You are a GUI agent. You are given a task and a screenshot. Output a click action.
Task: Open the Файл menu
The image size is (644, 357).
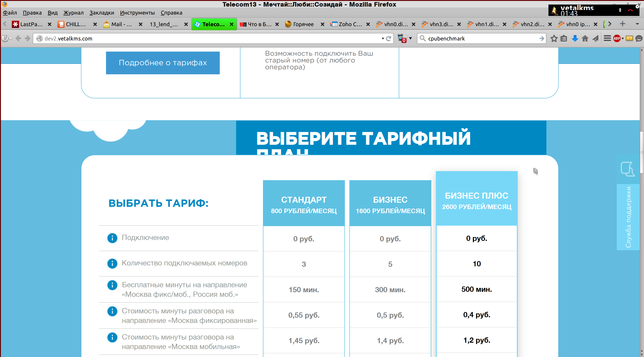tap(10, 12)
